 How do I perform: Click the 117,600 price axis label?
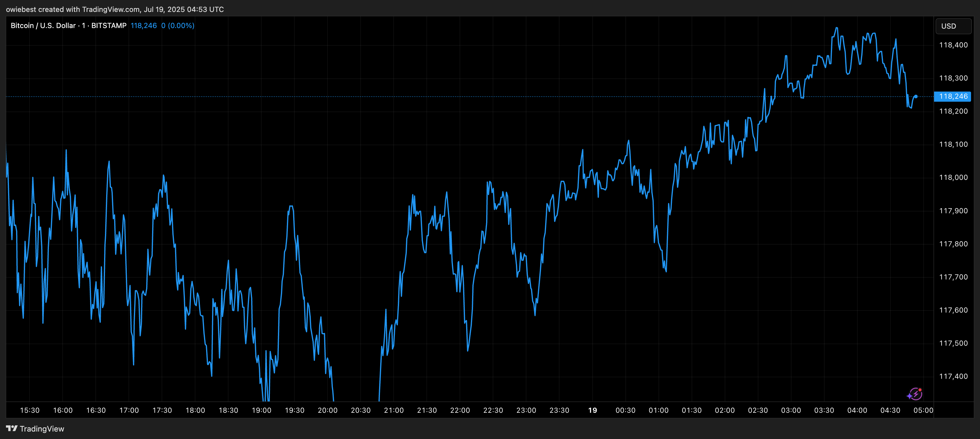click(953, 310)
